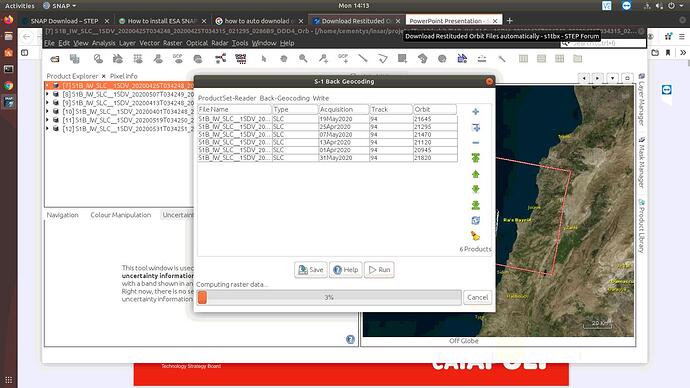
Task: Move product to bottom of list
Action: click(475, 205)
